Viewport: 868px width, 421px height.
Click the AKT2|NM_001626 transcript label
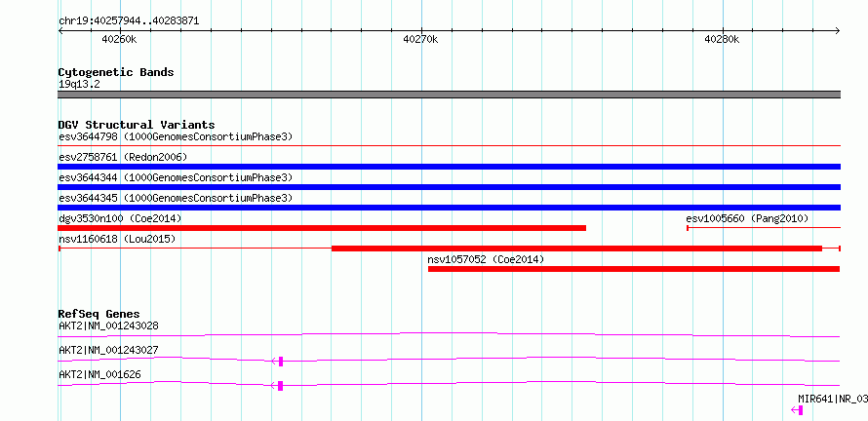(x=99, y=374)
